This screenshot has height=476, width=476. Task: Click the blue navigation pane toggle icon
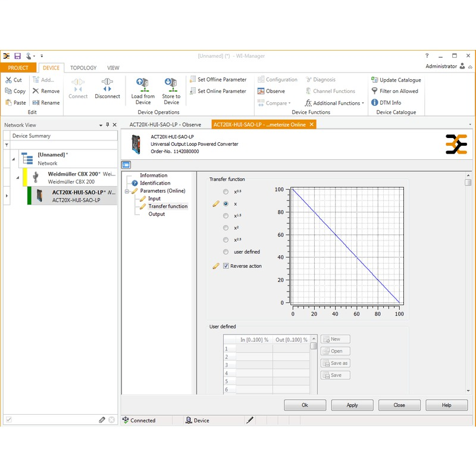tap(126, 165)
